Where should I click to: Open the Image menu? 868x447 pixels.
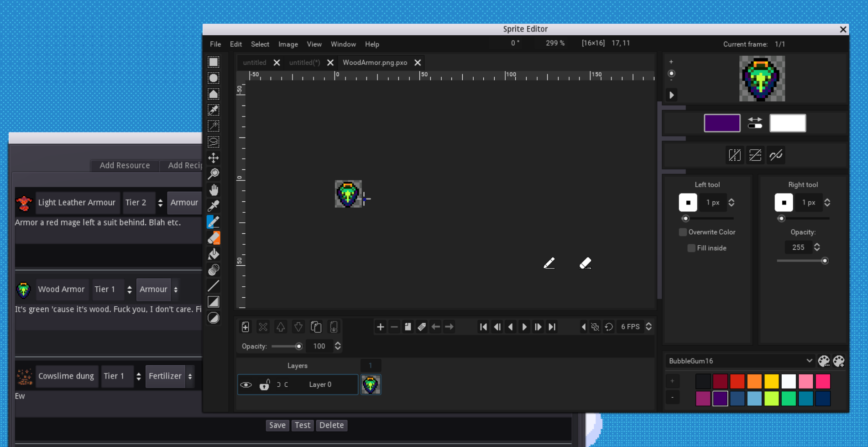288,44
